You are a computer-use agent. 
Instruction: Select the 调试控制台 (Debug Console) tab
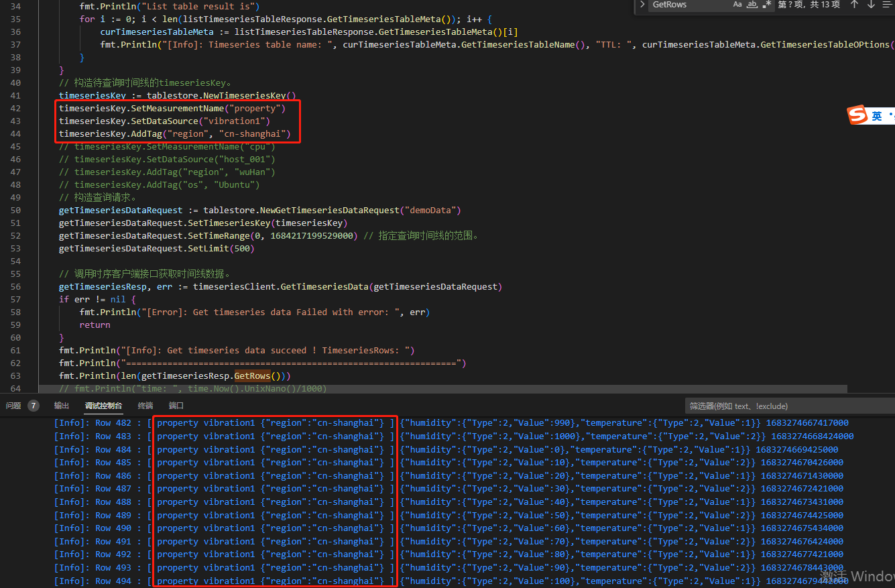pyautogui.click(x=103, y=406)
